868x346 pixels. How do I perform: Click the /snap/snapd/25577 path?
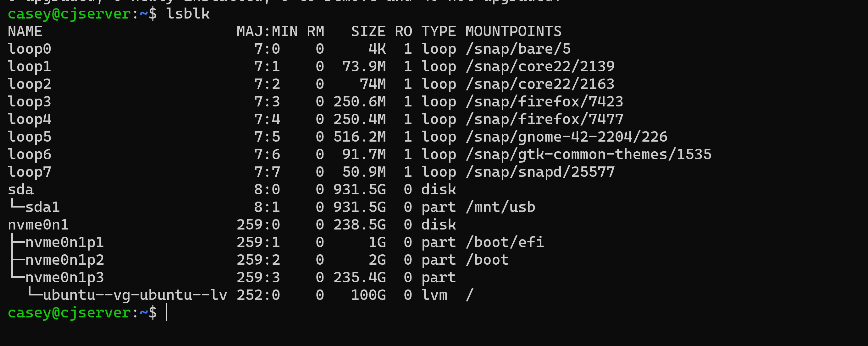(x=540, y=172)
